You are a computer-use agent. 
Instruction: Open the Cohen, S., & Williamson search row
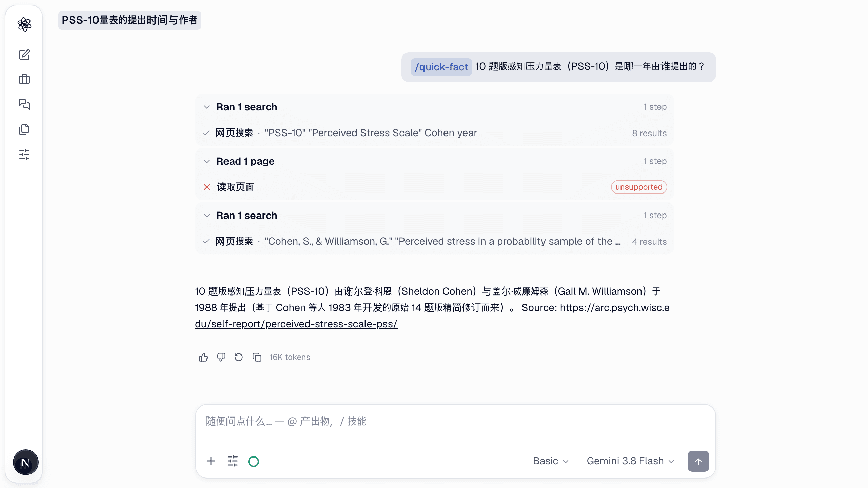click(x=435, y=241)
